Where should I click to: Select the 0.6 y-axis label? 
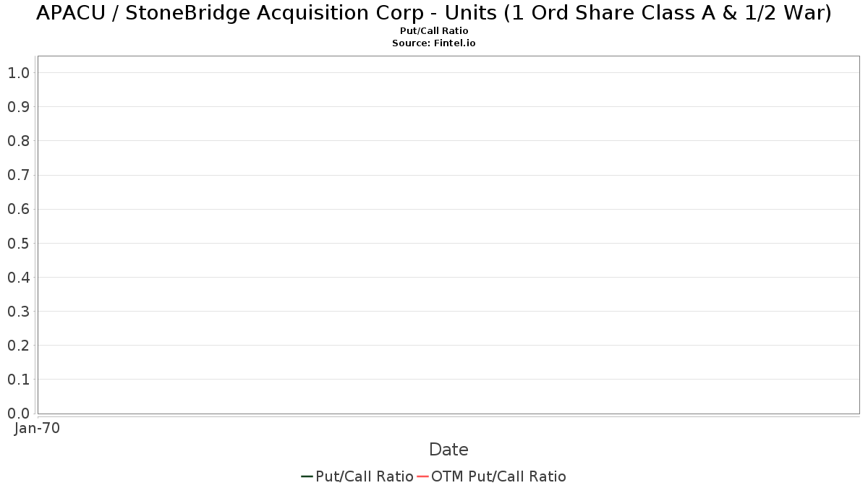(18, 209)
